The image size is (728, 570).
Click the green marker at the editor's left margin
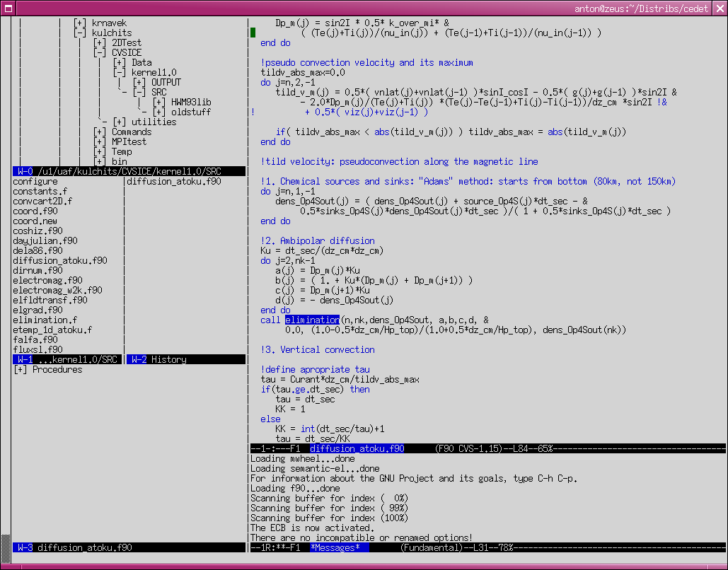tap(253, 33)
